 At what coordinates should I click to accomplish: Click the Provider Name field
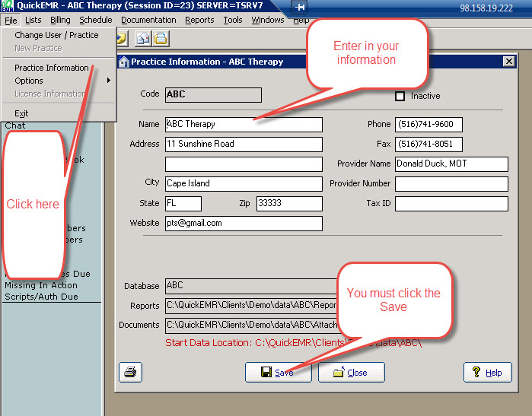tap(451, 164)
